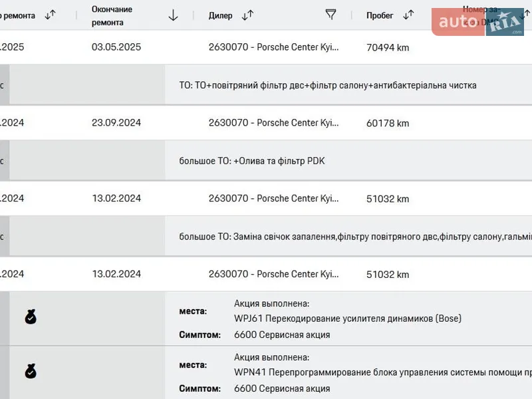Select the 60178 km mileage cell
The height and width of the screenshot is (399, 532).
pyautogui.click(x=388, y=123)
